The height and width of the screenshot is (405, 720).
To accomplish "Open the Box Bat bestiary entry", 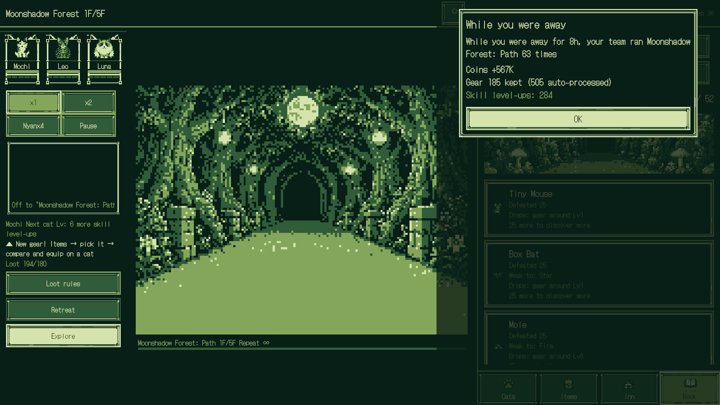I will coord(599,274).
